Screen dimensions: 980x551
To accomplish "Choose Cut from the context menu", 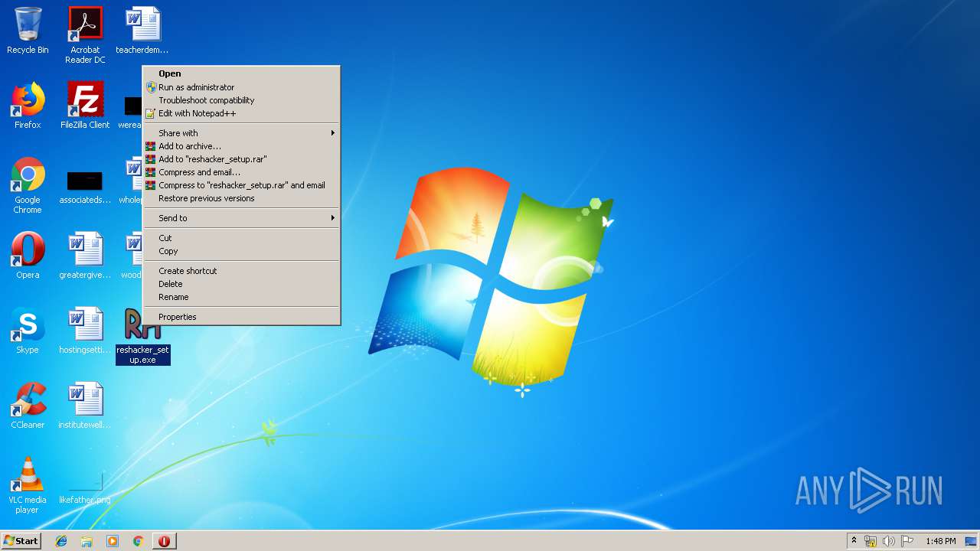I will pos(241,238).
